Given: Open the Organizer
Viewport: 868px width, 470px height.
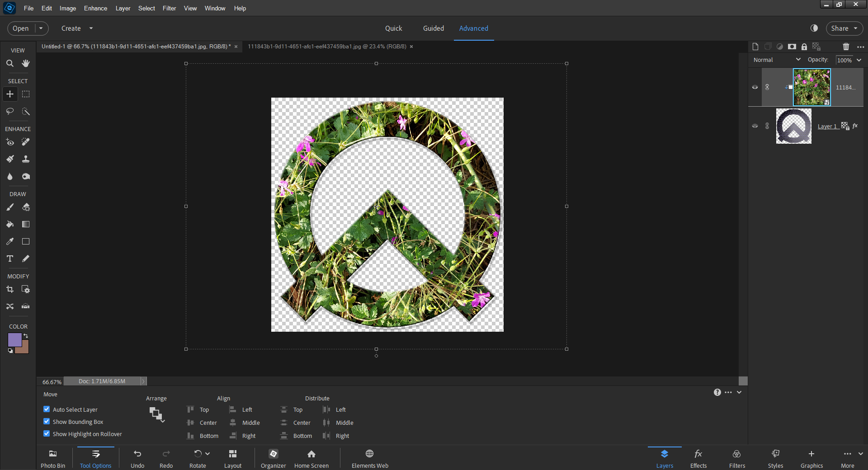Looking at the screenshot, I should click(x=273, y=457).
